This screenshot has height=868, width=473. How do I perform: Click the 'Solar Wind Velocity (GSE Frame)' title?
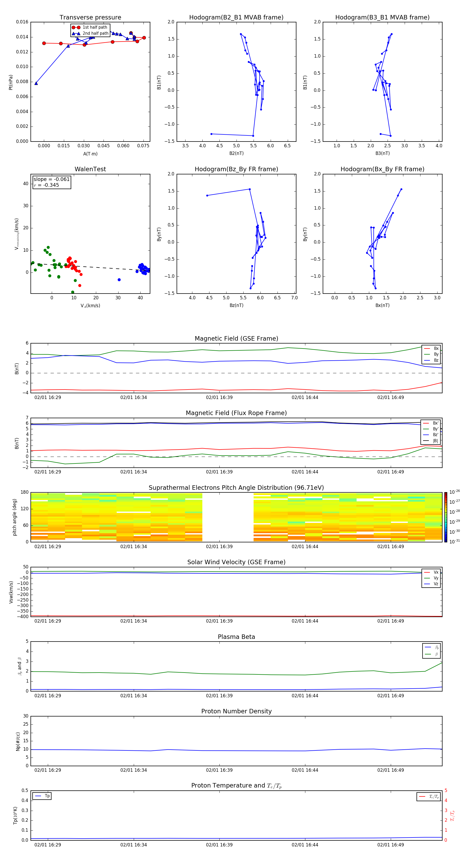pos(236,562)
